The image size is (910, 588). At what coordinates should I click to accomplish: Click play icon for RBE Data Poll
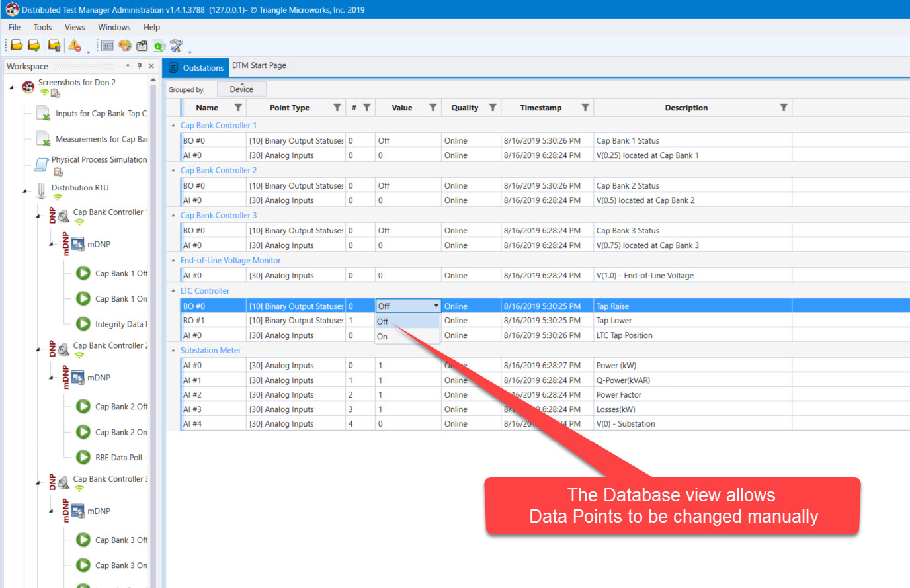[x=83, y=457]
